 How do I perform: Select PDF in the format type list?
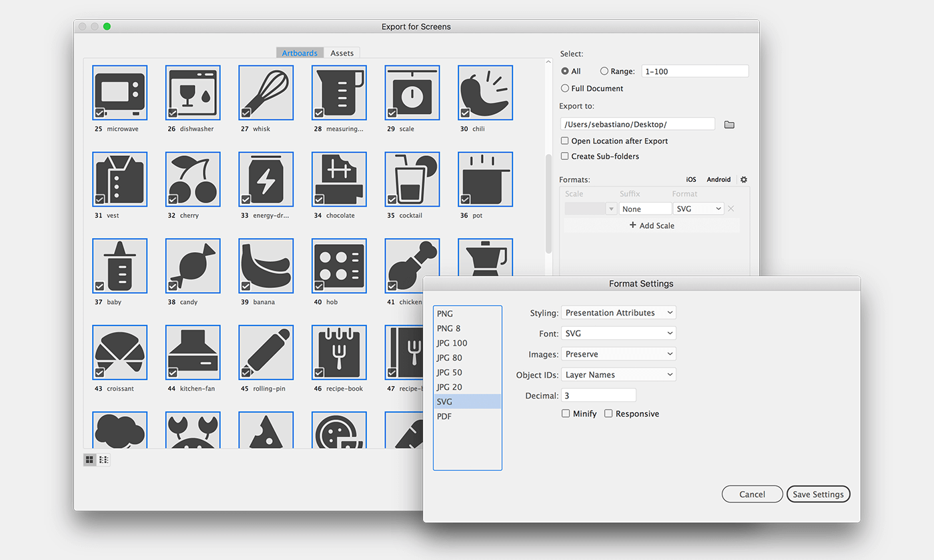pyautogui.click(x=445, y=416)
